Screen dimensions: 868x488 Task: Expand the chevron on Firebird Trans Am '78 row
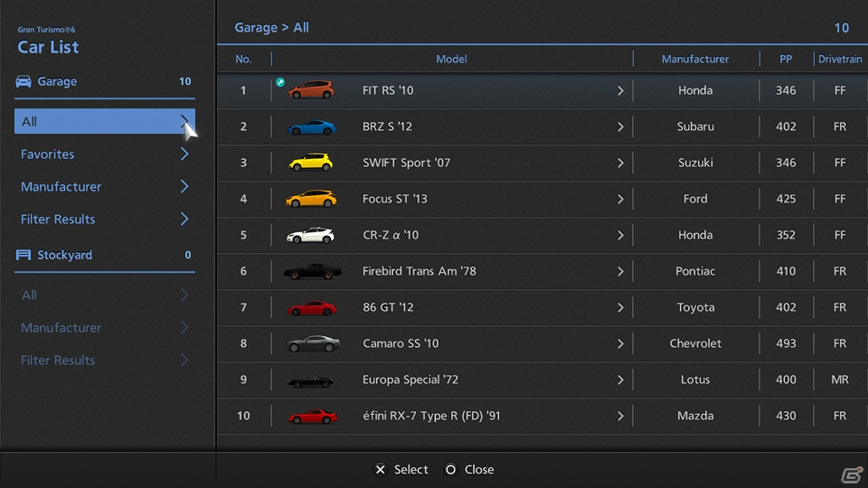point(620,271)
